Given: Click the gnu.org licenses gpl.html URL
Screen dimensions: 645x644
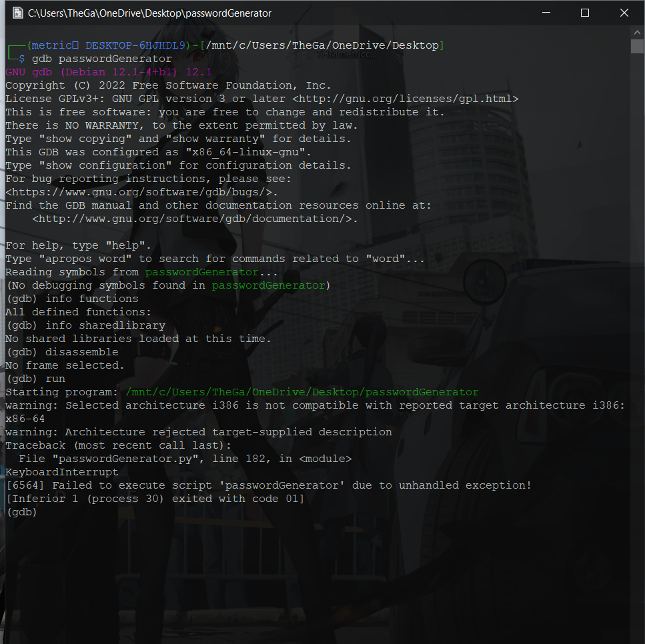Looking at the screenshot, I should coord(406,99).
